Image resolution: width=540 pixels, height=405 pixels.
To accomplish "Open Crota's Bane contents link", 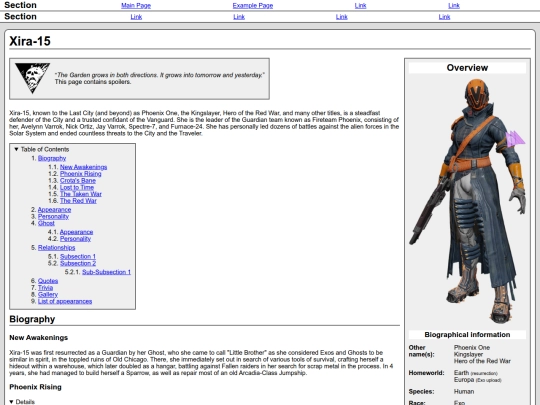I will [78, 180].
